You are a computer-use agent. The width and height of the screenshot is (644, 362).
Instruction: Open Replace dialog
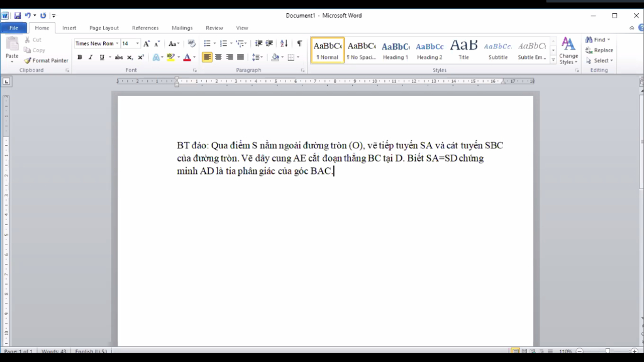coord(599,50)
